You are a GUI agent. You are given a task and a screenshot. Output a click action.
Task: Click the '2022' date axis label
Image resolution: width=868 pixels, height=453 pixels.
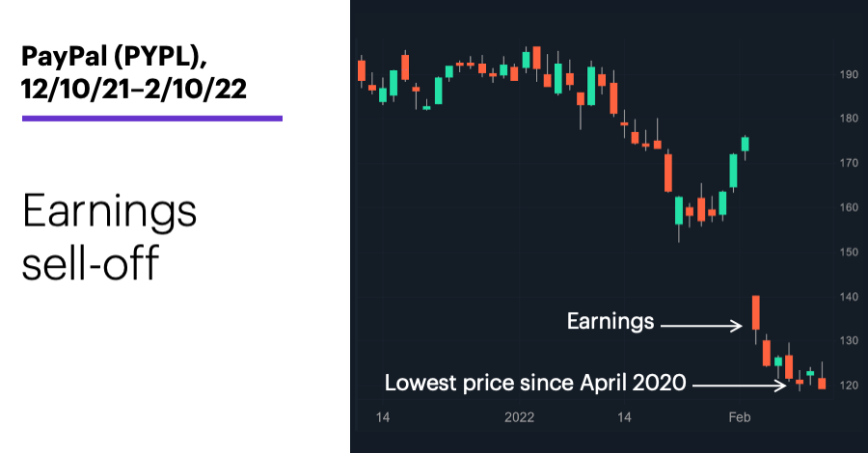(519, 417)
